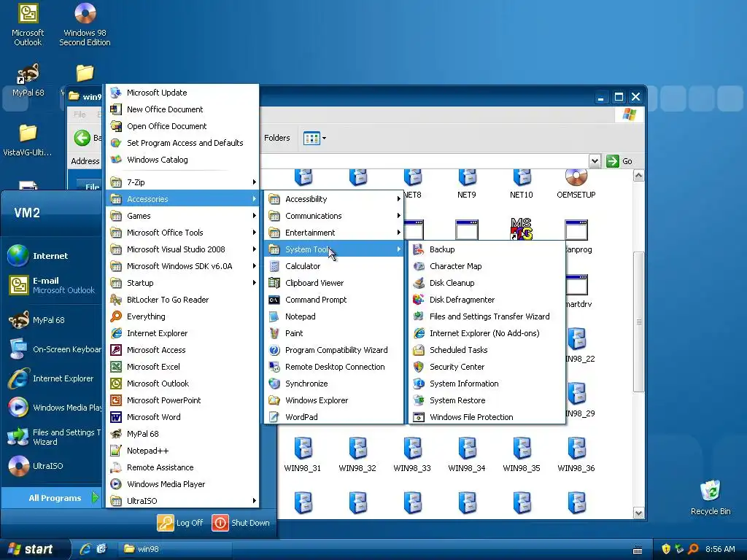Open Remote Desktop Connection
The height and width of the screenshot is (560, 747).
[334, 367]
